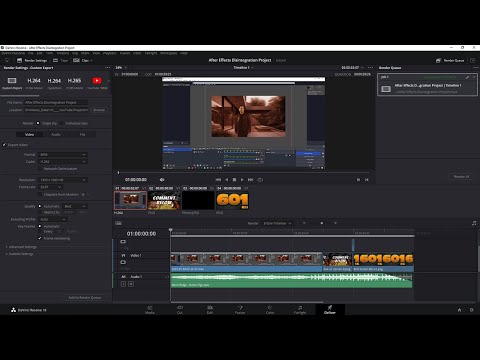480x360 pixels.
Task: Edit the File Name field
Action: 56,102
